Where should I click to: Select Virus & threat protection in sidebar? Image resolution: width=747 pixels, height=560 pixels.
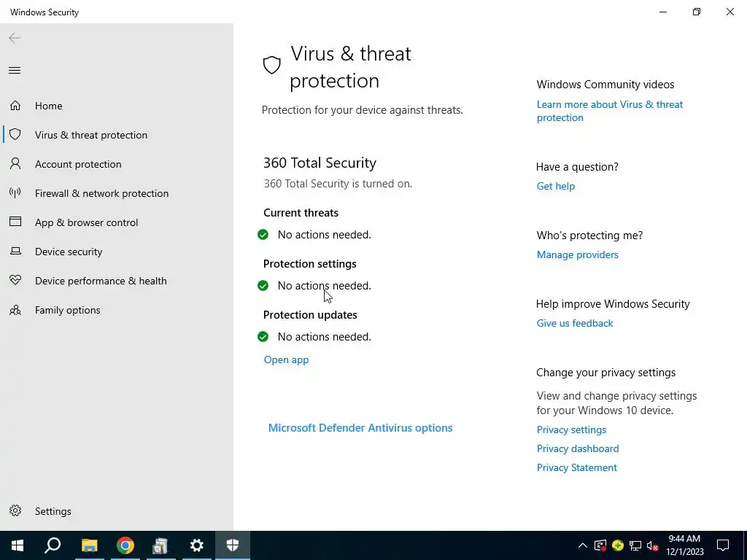(x=91, y=135)
